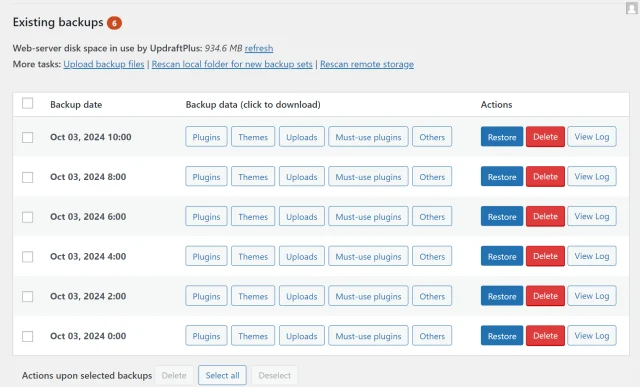View Log for the 6:00 backup
This screenshot has height=387, width=640.
coord(592,216)
